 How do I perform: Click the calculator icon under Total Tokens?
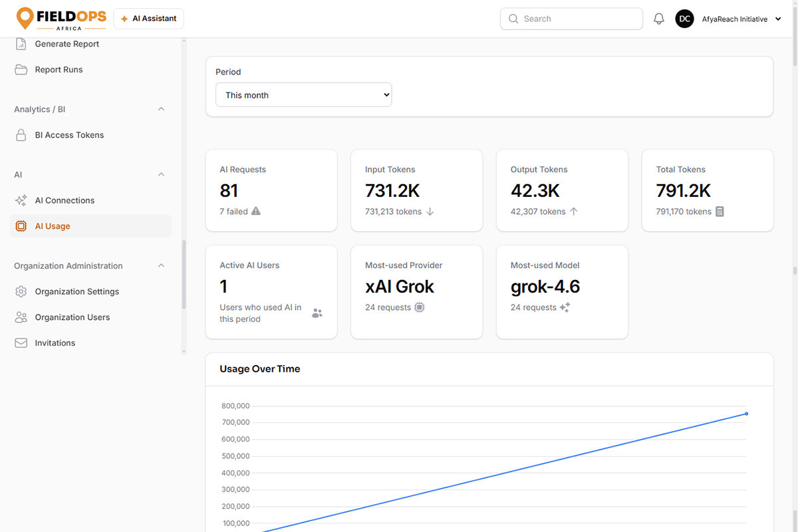click(x=720, y=211)
